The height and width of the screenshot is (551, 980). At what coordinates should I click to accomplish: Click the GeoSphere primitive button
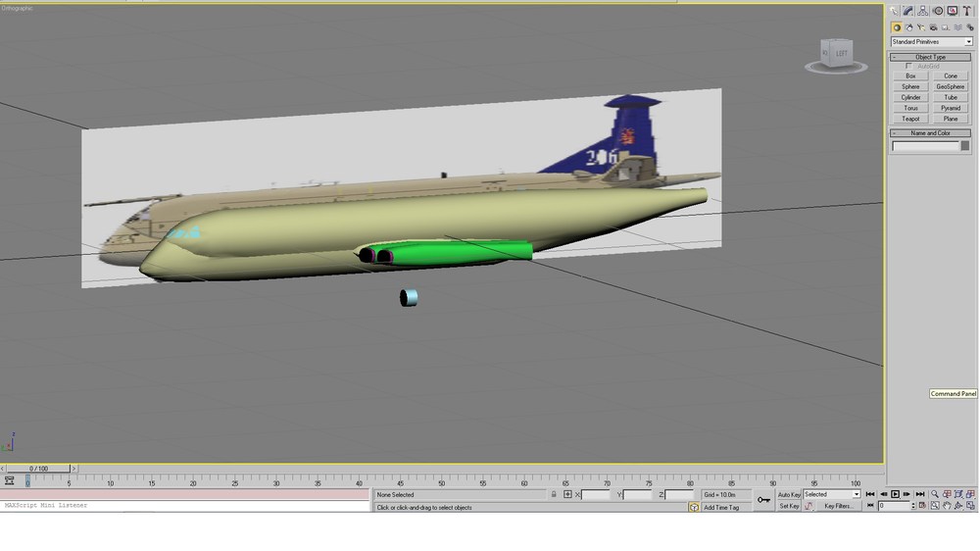pyautogui.click(x=951, y=87)
